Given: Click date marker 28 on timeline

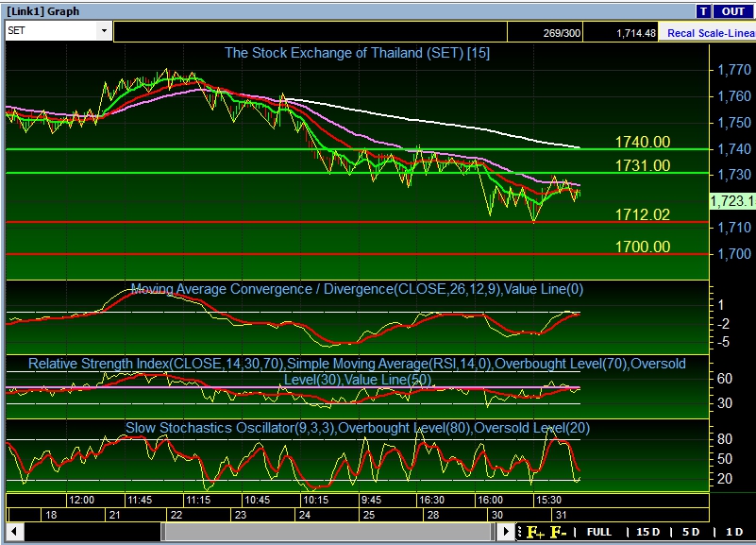Looking at the screenshot, I should (433, 515).
